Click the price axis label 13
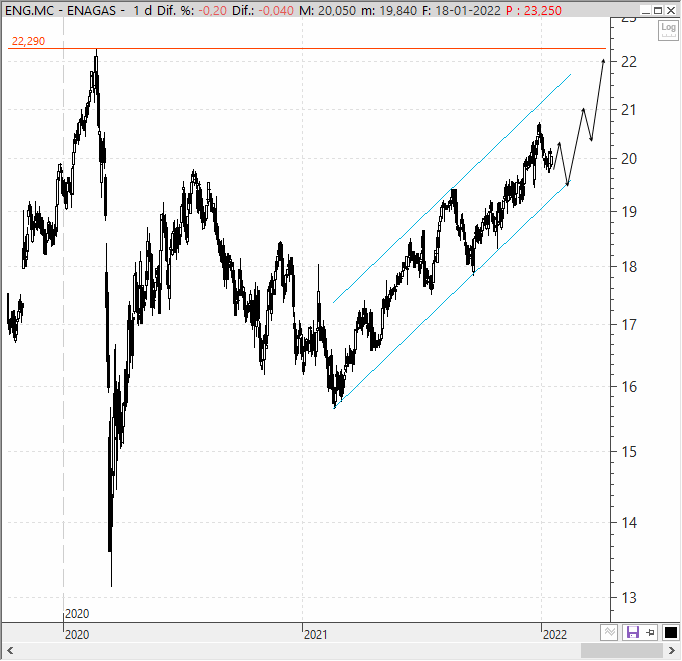Image resolution: width=682 pixels, height=661 pixels. pos(629,598)
